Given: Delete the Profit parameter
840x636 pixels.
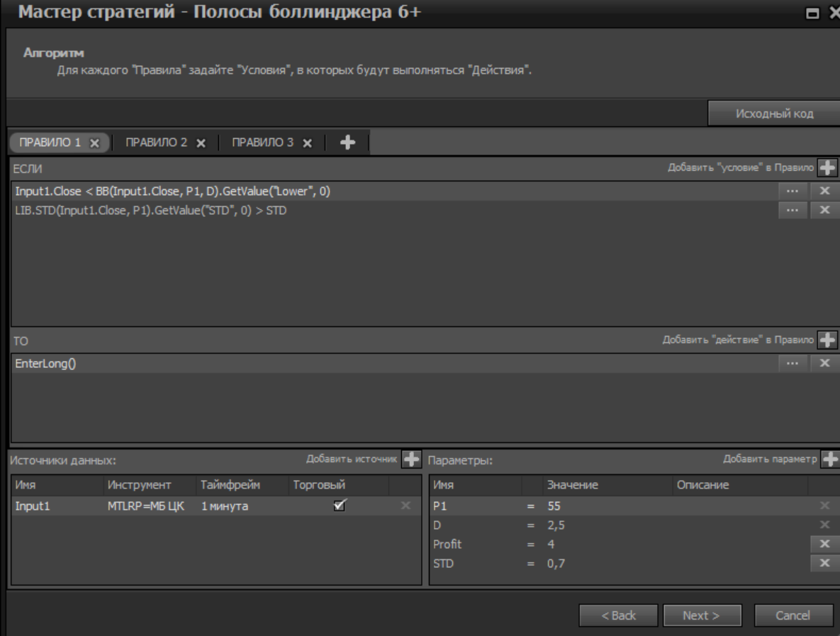Looking at the screenshot, I should 824,545.
